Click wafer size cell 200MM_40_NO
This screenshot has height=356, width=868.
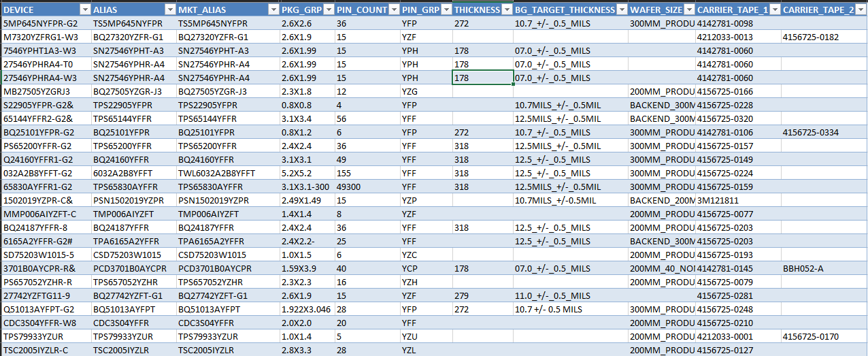tap(661, 268)
